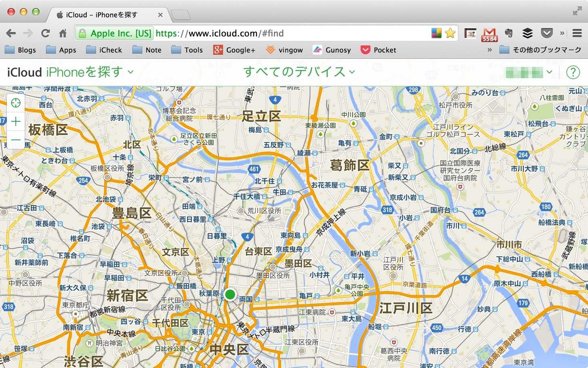
Task: Click the route 461 shield on the map
Action: click(x=254, y=169)
